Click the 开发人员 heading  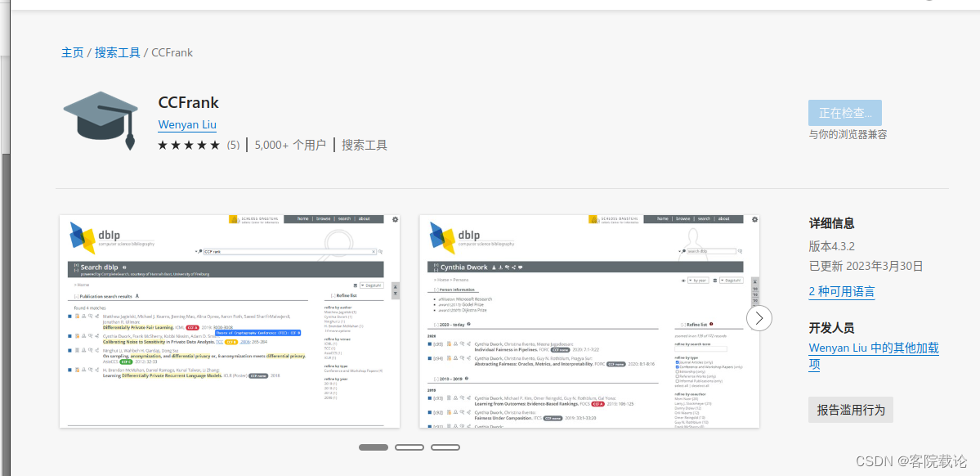(x=831, y=329)
